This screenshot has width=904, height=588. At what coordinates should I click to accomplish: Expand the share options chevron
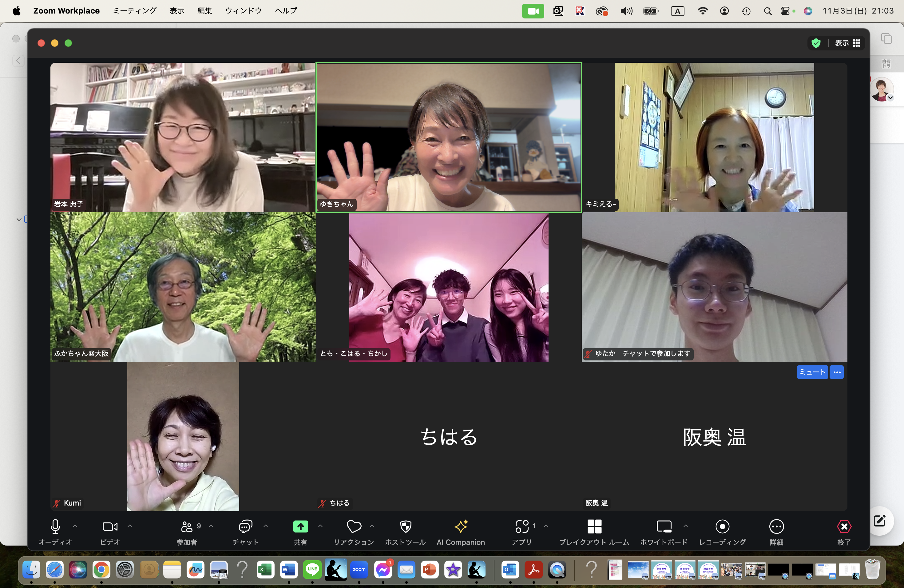click(321, 526)
